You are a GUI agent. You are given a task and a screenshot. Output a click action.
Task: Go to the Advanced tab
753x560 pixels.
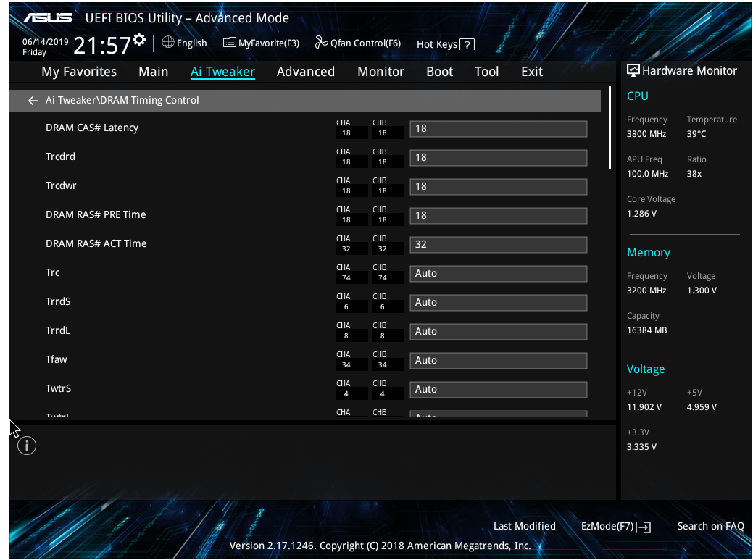(305, 72)
